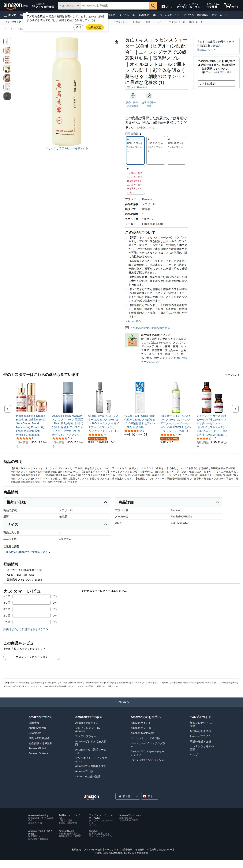243x868 pixels.
Task: Open the search category dropdown ヘルスケア&...
Action: 69,6
